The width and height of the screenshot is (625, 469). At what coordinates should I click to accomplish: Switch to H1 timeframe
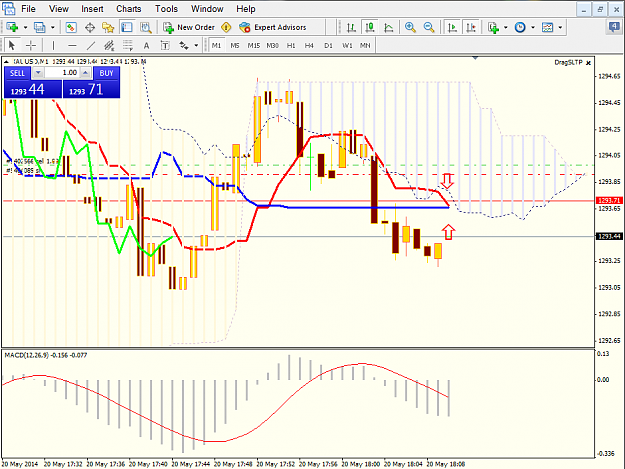pos(291,45)
